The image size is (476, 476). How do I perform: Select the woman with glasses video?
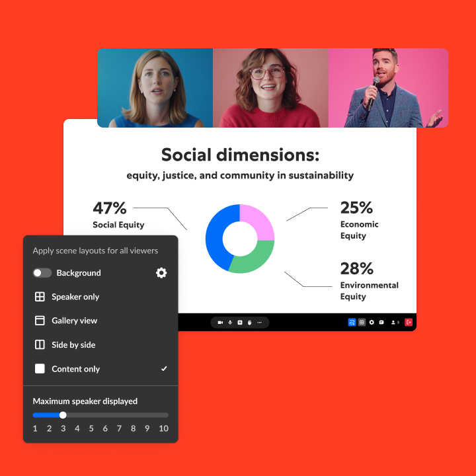270,88
